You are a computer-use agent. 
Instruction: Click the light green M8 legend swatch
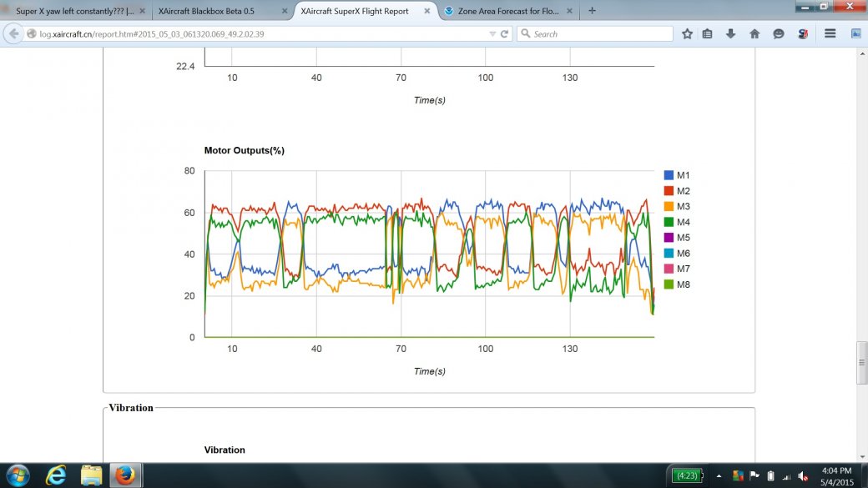[x=669, y=284]
